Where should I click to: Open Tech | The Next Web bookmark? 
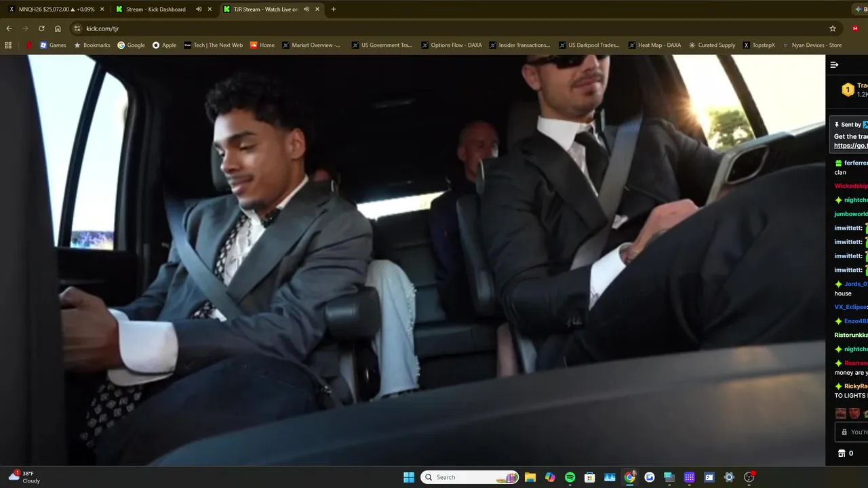(214, 45)
